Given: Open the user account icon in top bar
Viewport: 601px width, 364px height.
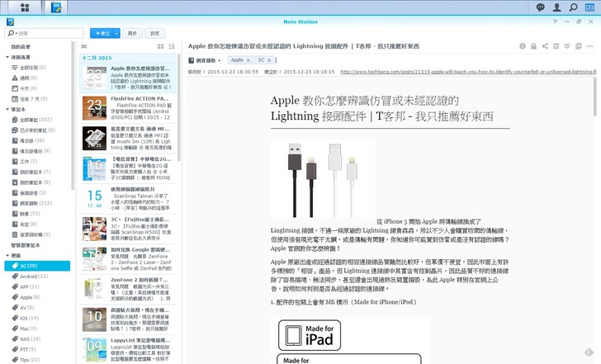Looking at the screenshot, I should coord(557,7).
